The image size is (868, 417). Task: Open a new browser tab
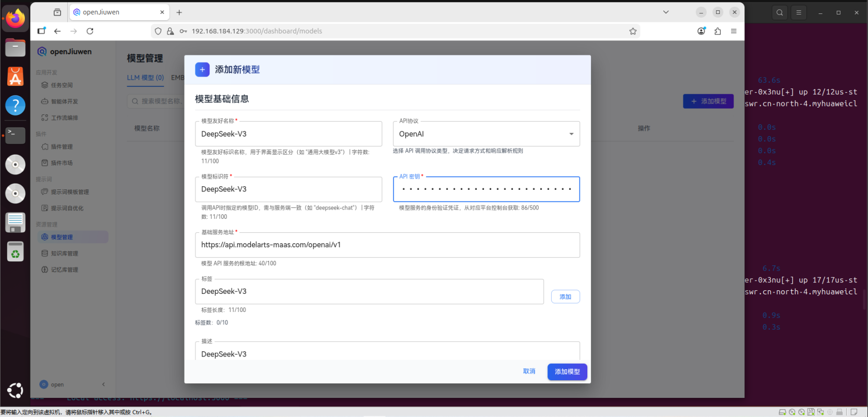tap(179, 12)
